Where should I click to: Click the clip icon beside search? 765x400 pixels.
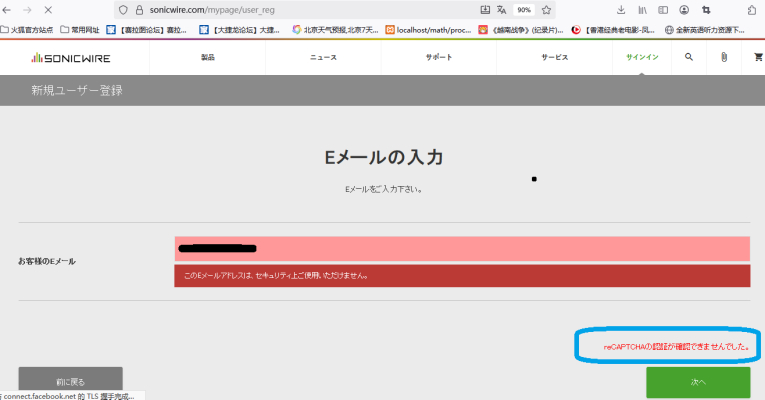pyautogui.click(x=723, y=58)
